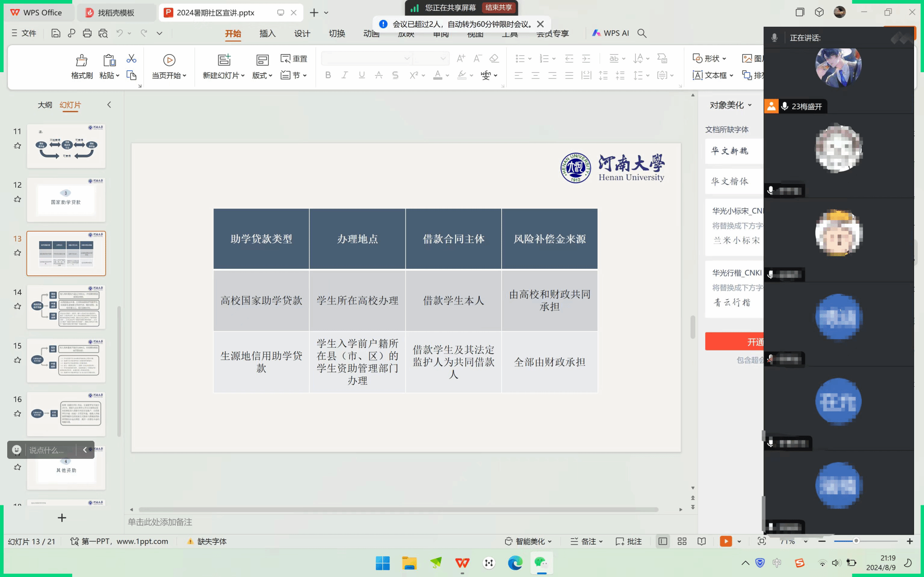Click the 缺失字体 missing fonts notice
The height and width of the screenshot is (577, 924).
(207, 541)
